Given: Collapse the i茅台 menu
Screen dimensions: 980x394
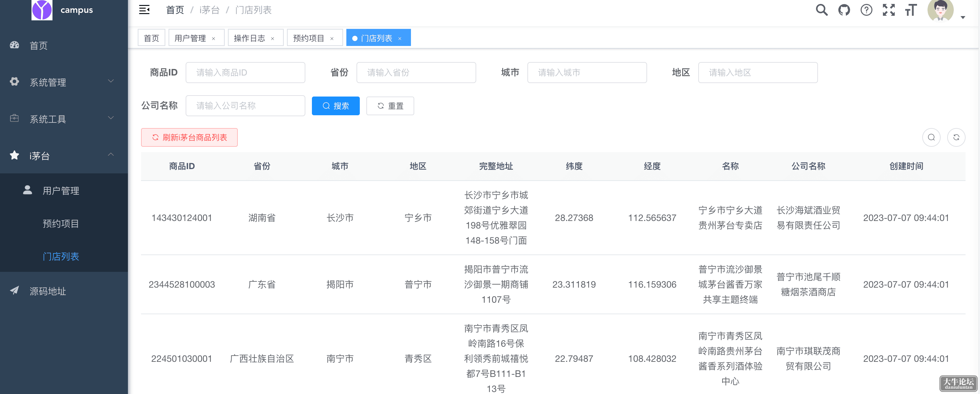Looking at the screenshot, I should pos(64,155).
